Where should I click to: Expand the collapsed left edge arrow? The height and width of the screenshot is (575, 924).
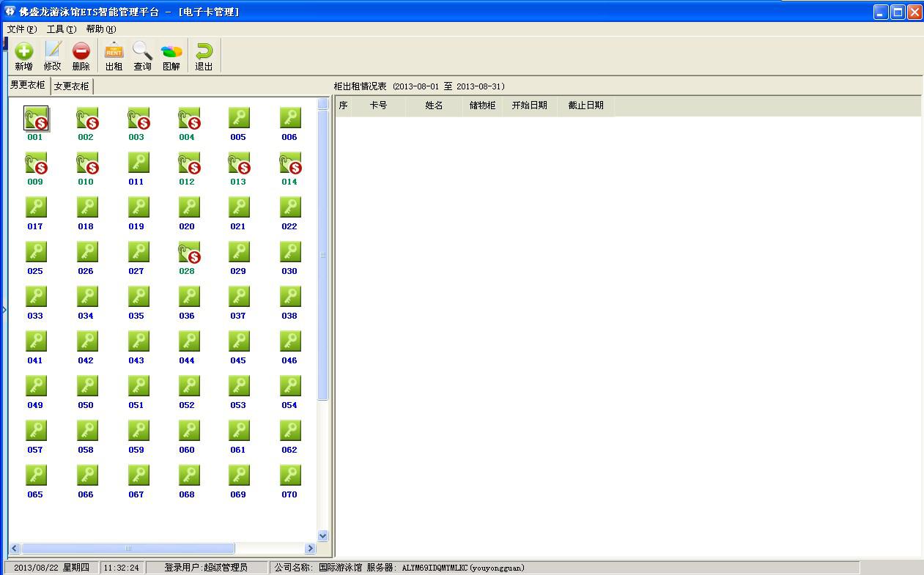click(x=4, y=310)
